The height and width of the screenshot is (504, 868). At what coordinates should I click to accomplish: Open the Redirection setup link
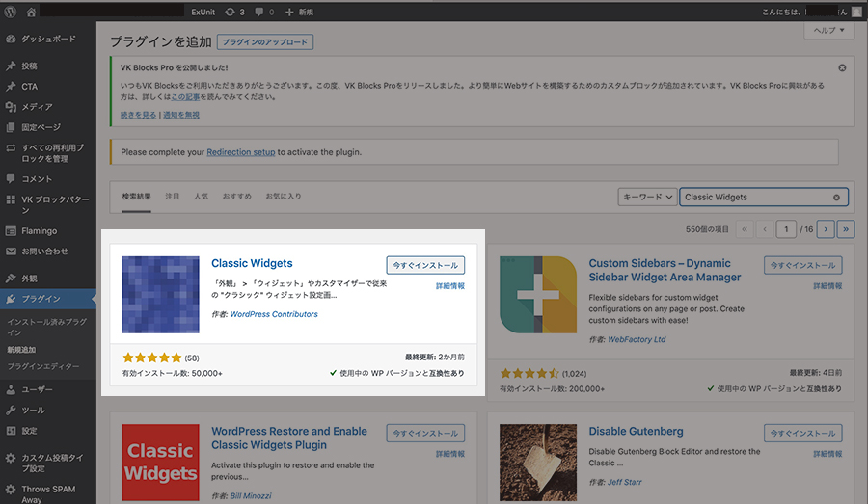pyautogui.click(x=241, y=152)
